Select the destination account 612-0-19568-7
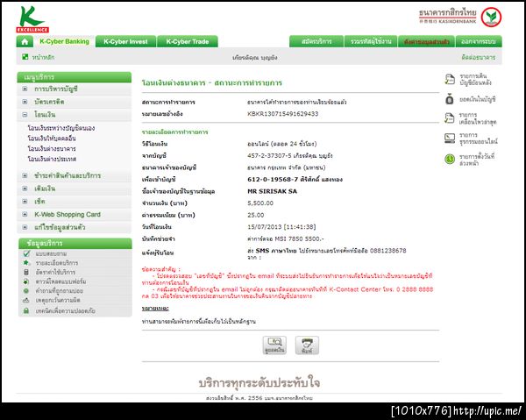The image size is (526, 420). pyautogui.click(x=273, y=180)
